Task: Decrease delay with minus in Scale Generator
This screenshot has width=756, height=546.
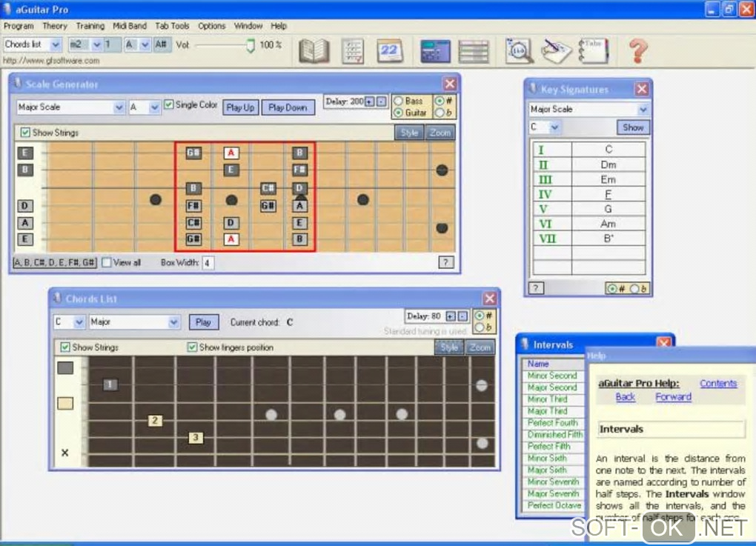Action: 382,101
